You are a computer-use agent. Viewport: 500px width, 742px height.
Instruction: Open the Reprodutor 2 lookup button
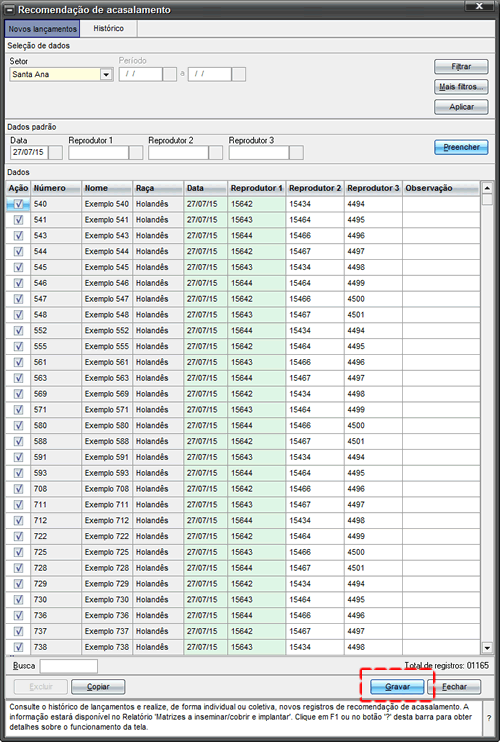(x=216, y=152)
